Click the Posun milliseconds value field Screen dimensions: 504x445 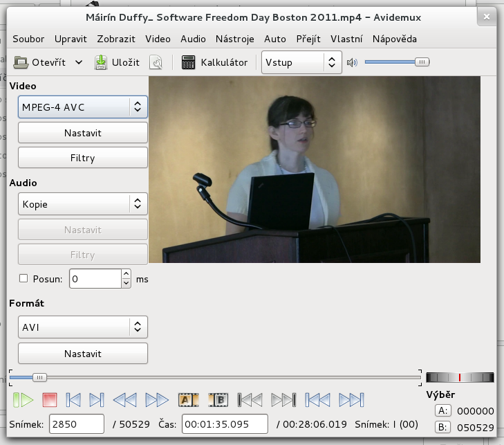pos(95,279)
